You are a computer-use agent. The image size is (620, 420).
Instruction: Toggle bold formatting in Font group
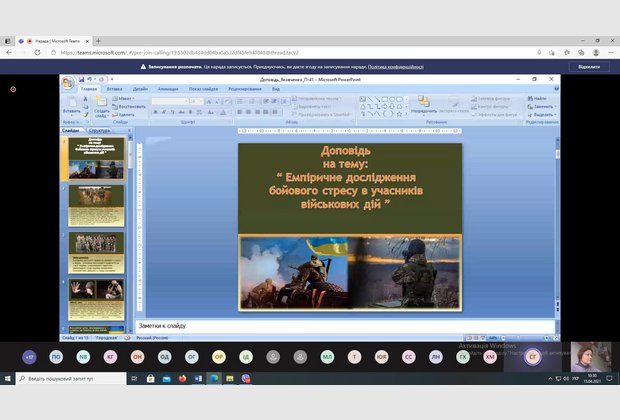pos(155,111)
